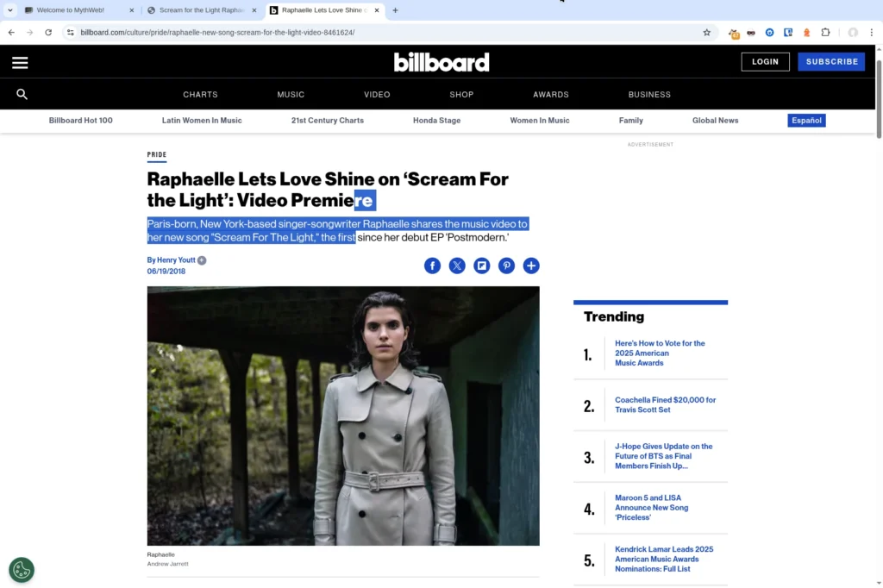
Task: Open the hamburger menu on Billboard header
Action: click(x=20, y=63)
